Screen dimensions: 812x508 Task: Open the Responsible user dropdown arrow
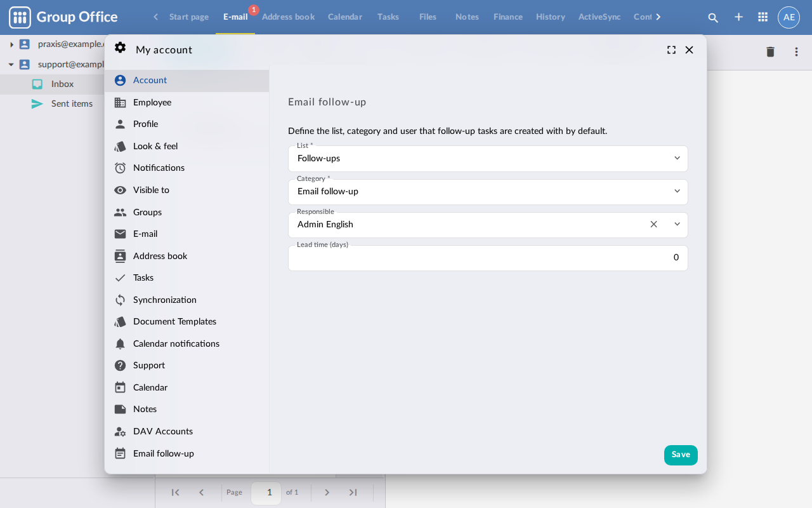click(677, 224)
